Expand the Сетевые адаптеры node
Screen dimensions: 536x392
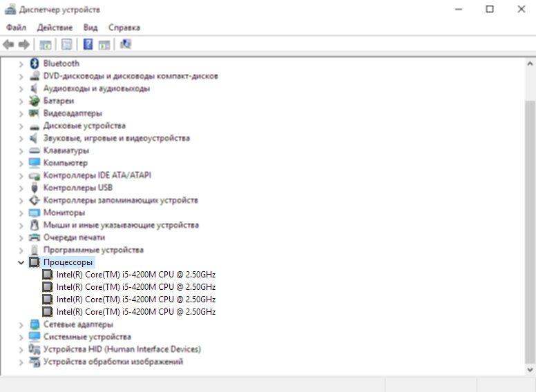pos(21,325)
